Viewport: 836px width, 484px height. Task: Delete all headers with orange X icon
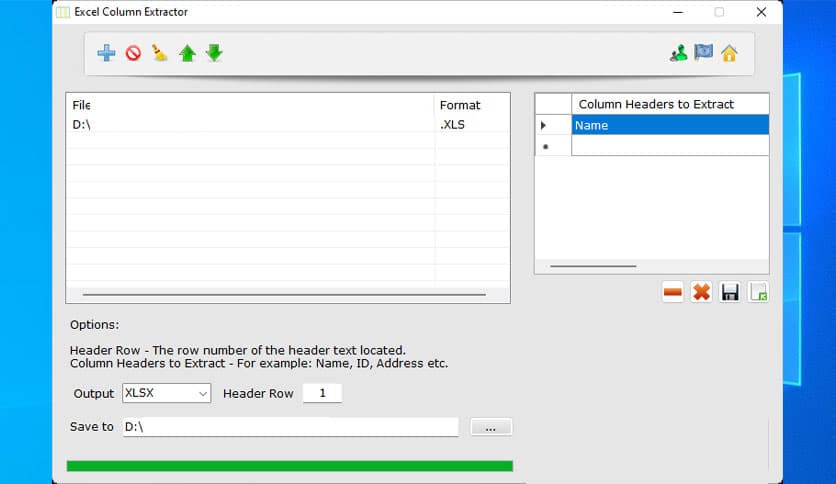click(701, 292)
